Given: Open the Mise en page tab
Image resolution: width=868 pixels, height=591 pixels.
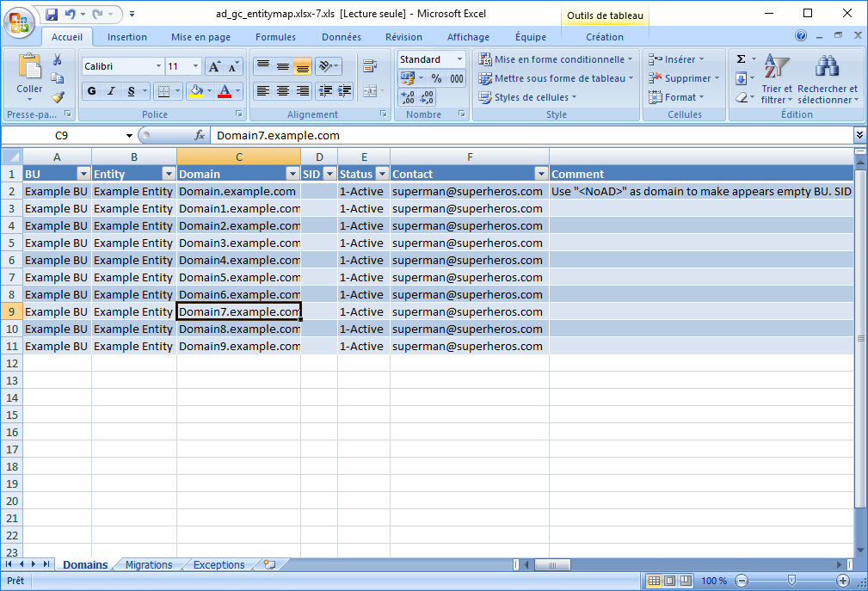Looking at the screenshot, I should point(200,37).
